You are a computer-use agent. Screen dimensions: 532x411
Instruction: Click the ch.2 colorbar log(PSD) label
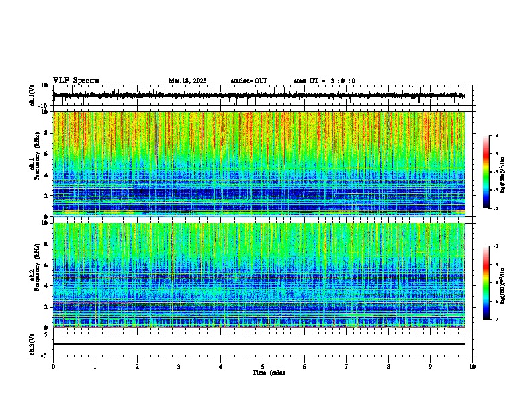click(x=503, y=285)
